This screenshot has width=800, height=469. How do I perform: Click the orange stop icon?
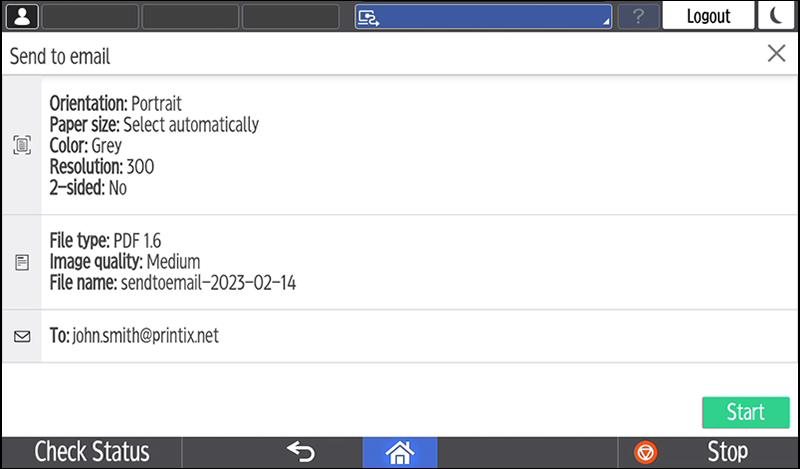646,452
